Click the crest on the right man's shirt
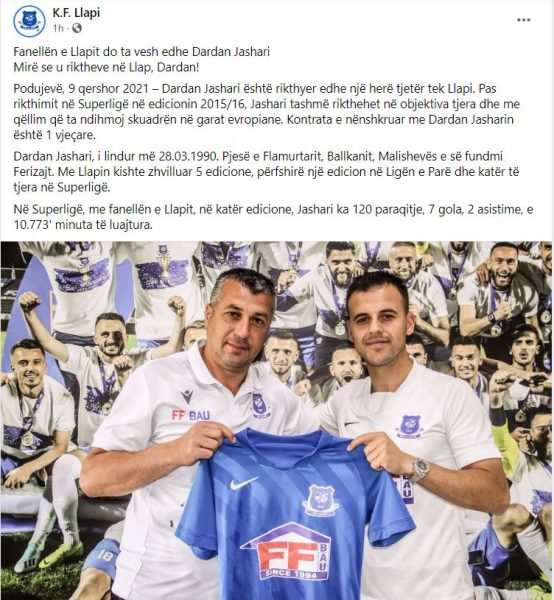This screenshot has height=600, width=554. [409, 427]
